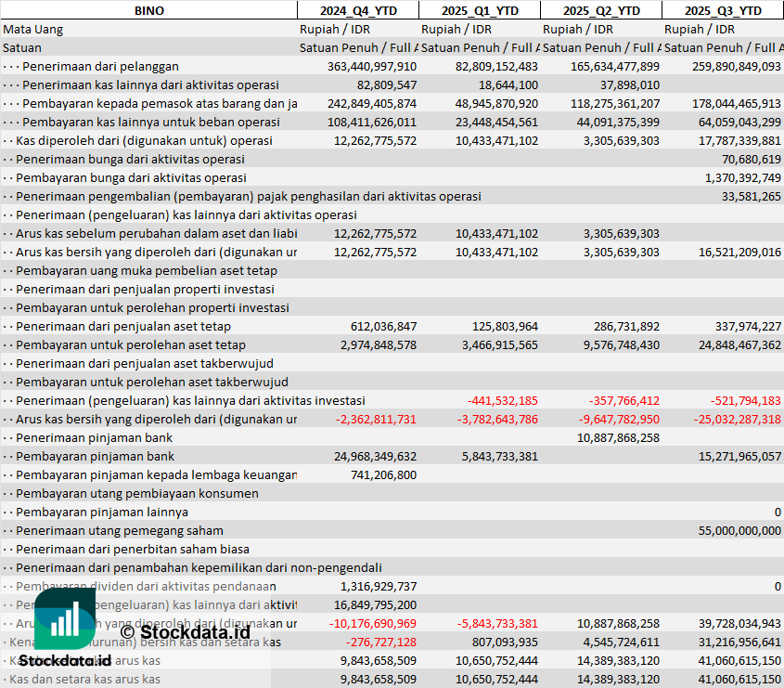784x688 pixels.
Task: Click the cell with value 363,440,997,910
Action: 372,66
